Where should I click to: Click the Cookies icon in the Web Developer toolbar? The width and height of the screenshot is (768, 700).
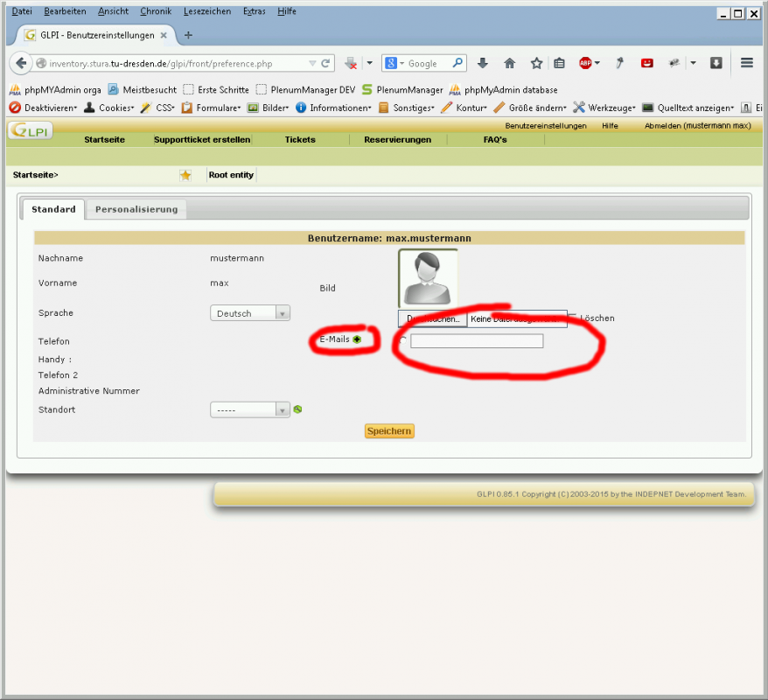[88, 107]
